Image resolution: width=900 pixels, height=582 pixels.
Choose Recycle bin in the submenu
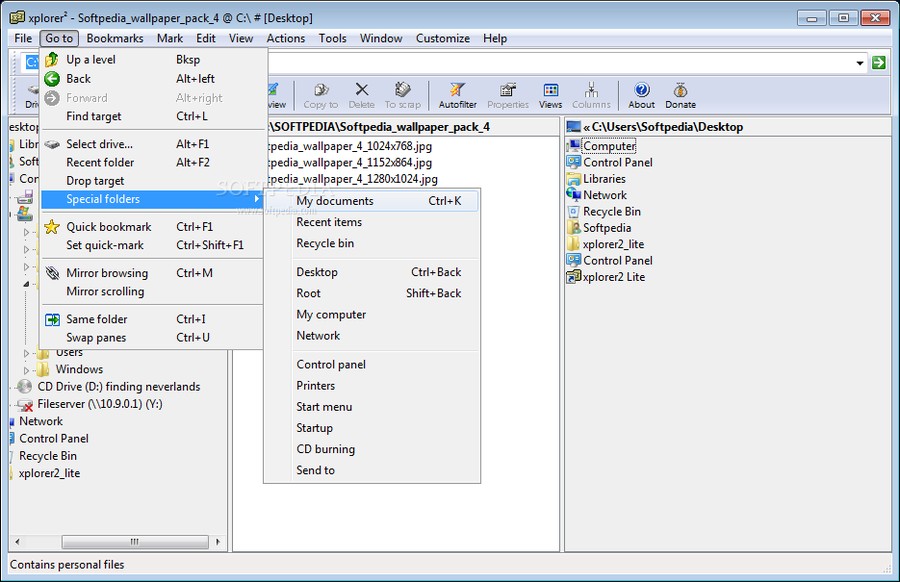[372, 243]
